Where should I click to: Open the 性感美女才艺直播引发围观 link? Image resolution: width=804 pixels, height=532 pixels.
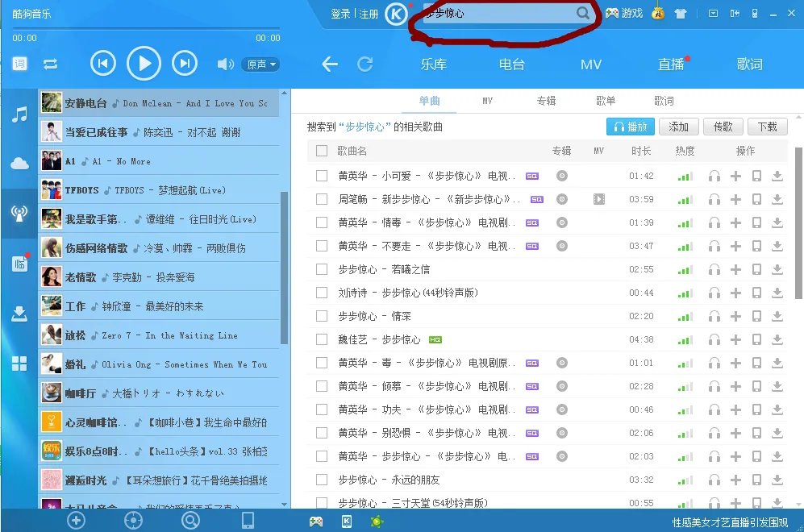730,522
